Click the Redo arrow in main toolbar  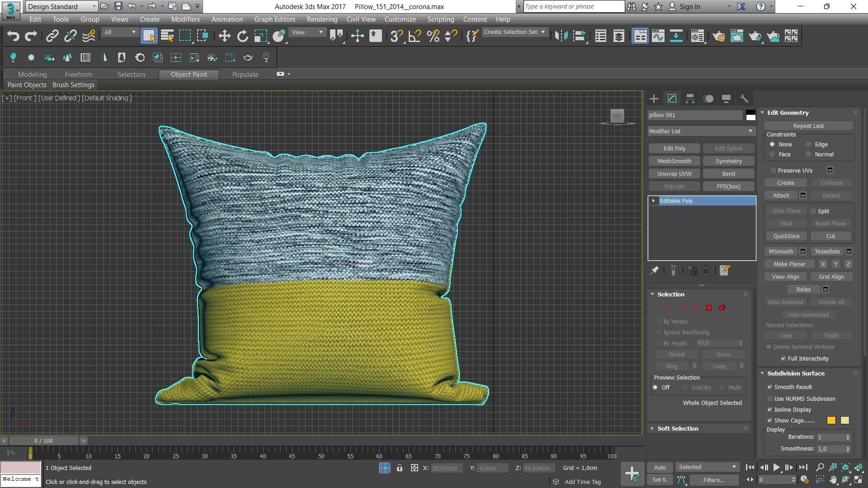coord(31,36)
